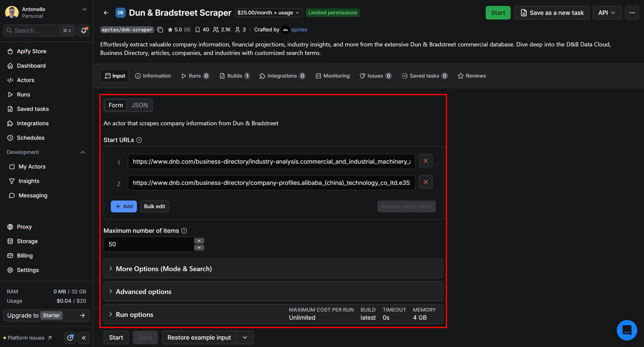Open the Saved tasks tab
Image resolution: width=644 pixels, height=347 pixels.
tap(425, 76)
